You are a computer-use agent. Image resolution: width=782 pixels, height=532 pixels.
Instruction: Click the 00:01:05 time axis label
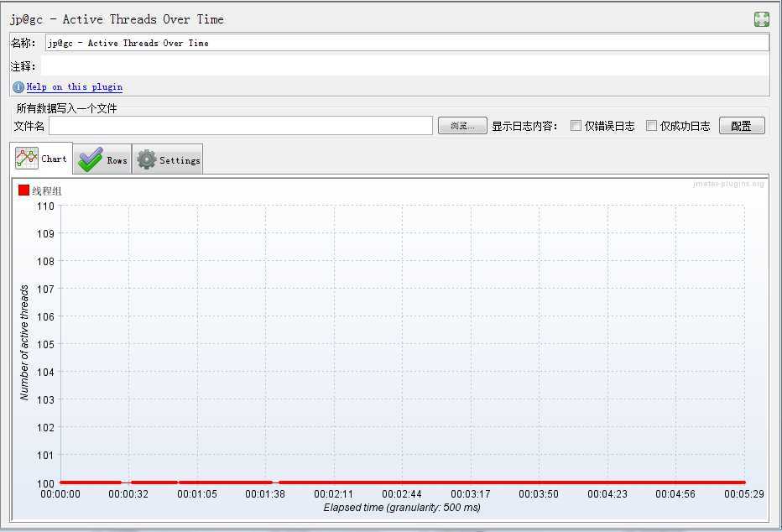tap(197, 494)
